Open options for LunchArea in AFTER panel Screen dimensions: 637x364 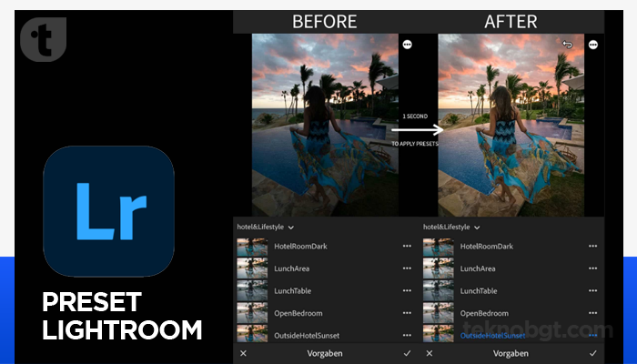[592, 268]
